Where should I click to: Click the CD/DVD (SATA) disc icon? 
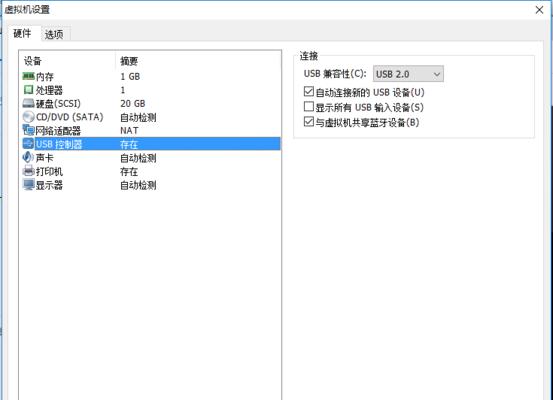(28, 117)
